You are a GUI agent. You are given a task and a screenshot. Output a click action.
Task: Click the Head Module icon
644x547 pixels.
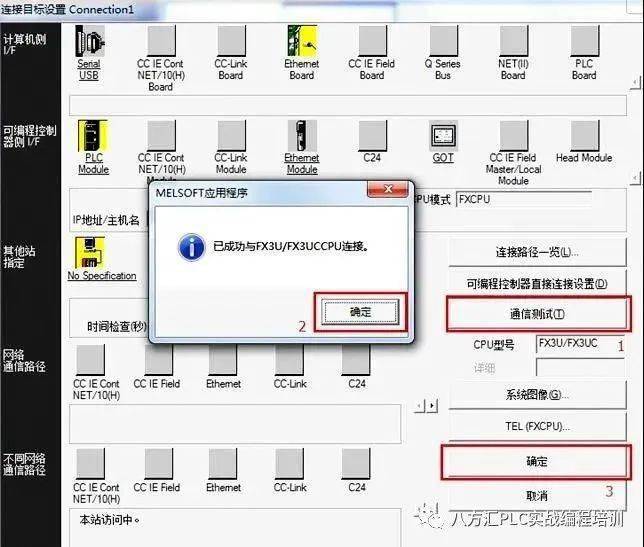[584, 136]
